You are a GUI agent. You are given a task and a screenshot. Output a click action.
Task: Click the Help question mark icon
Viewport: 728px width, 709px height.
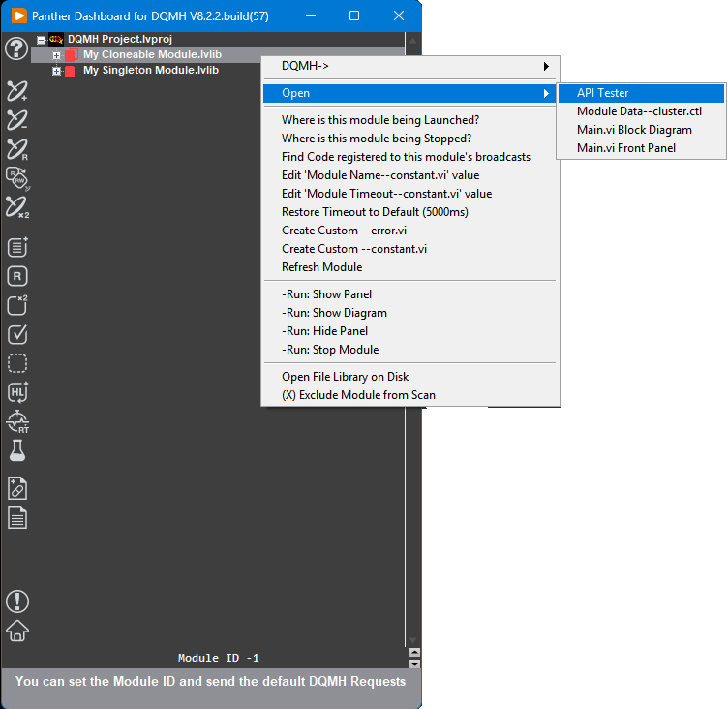16,48
